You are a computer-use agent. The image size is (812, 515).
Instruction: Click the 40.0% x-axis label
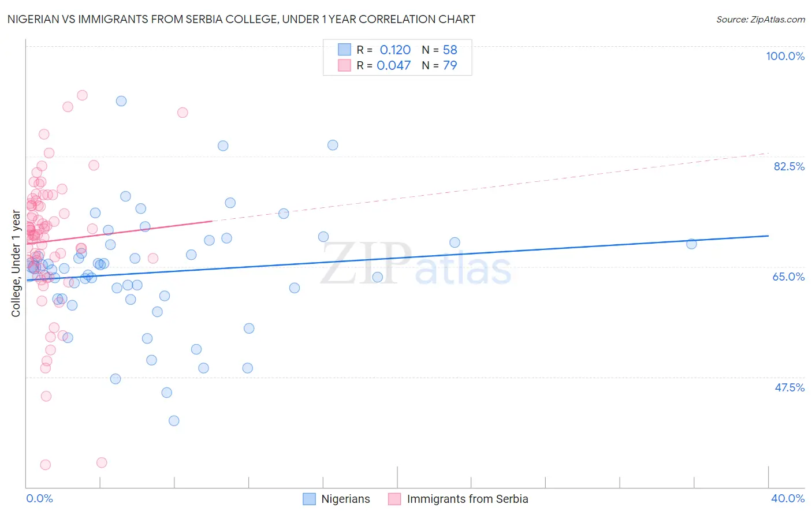click(788, 498)
